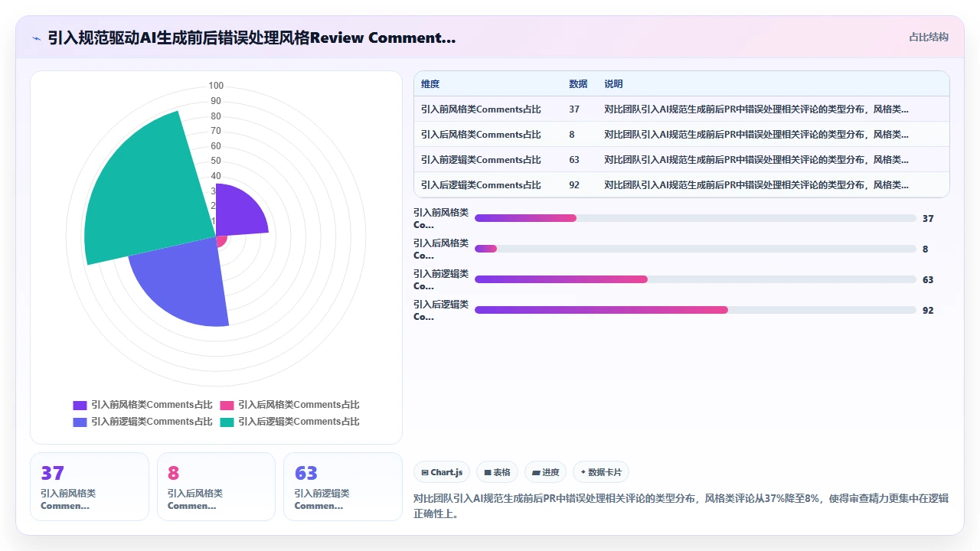Click the 说明 column header
This screenshot has height=551, width=980.
click(x=613, y=84)
